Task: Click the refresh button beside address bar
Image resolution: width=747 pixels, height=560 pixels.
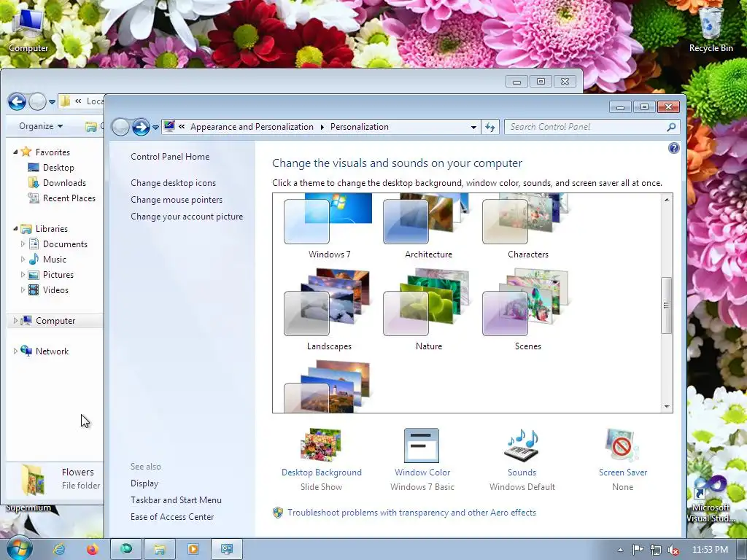Action: pos(490,127)
